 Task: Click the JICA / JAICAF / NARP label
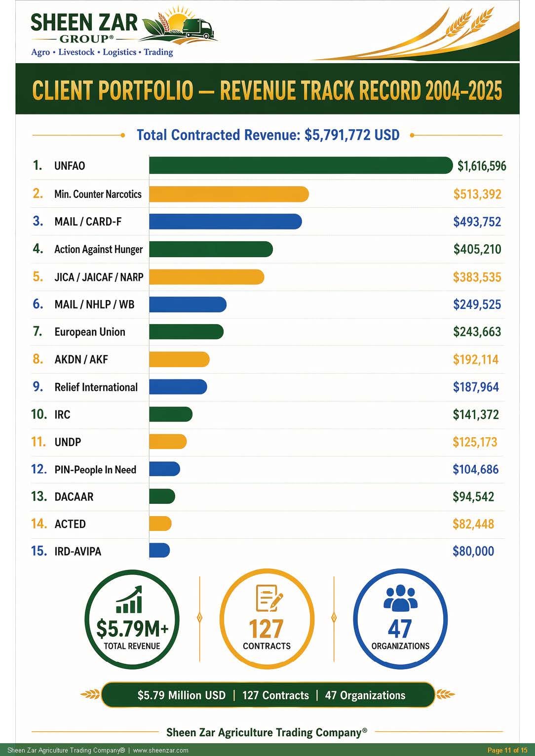pos(99,277)
